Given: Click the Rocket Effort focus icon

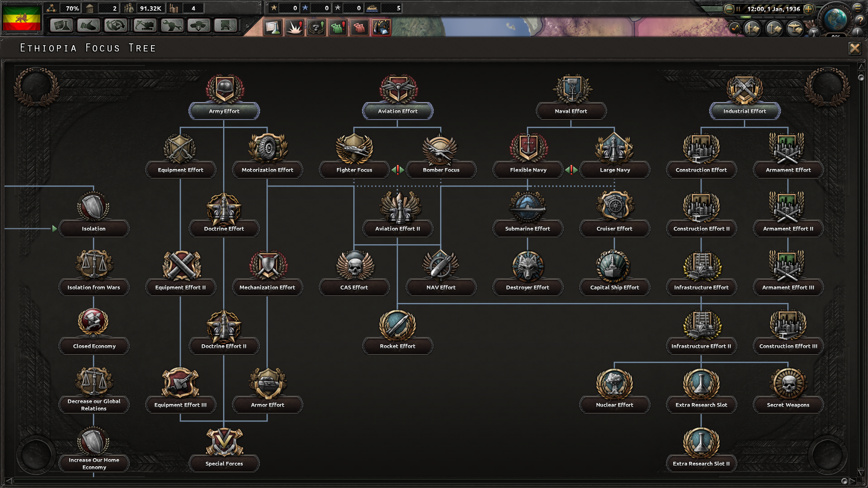Looking at the screenshot, I should click(397, 324).
